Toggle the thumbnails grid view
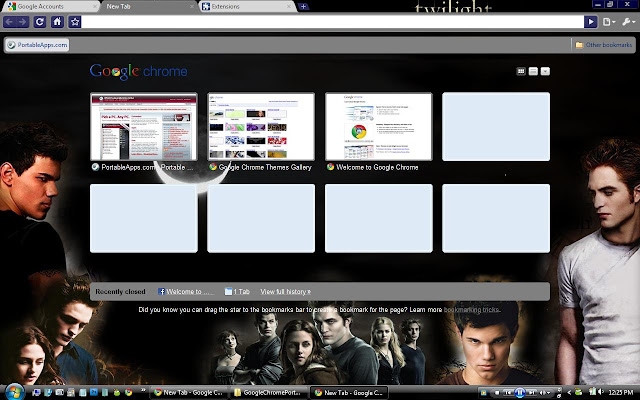Viewport: 640px width, 400px height. (x=521, y=71)
